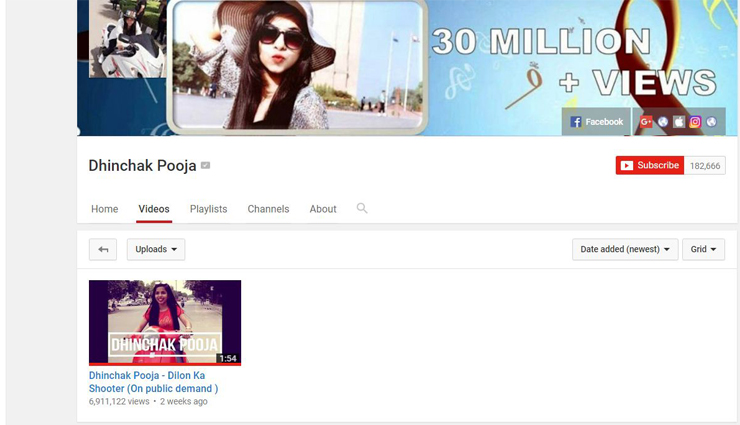Click the 2 weeks ago text
Image resolution: width=740 pixels, height=425 pixels.
(x=184, y=401)
